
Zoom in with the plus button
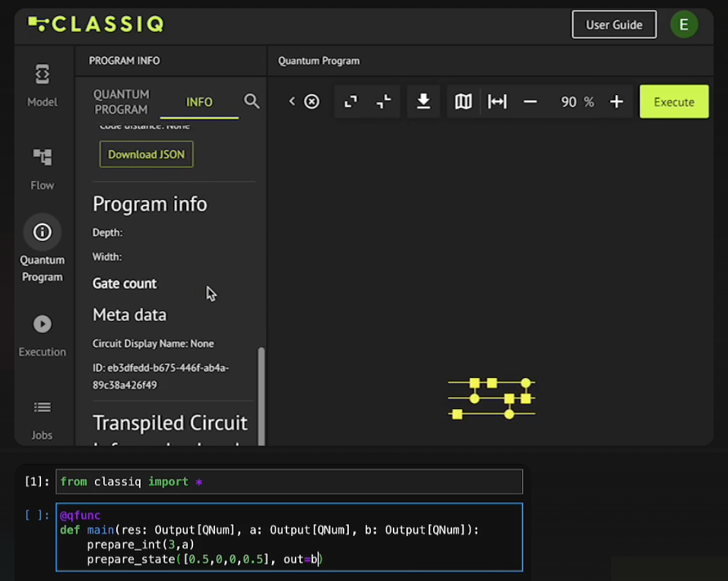(x=616, y=101)
